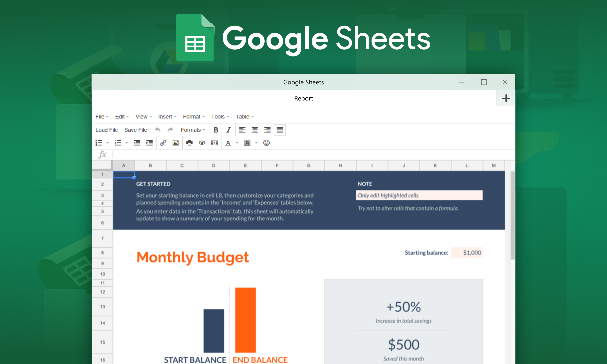Select row 7 header

[x=103, y=238]
